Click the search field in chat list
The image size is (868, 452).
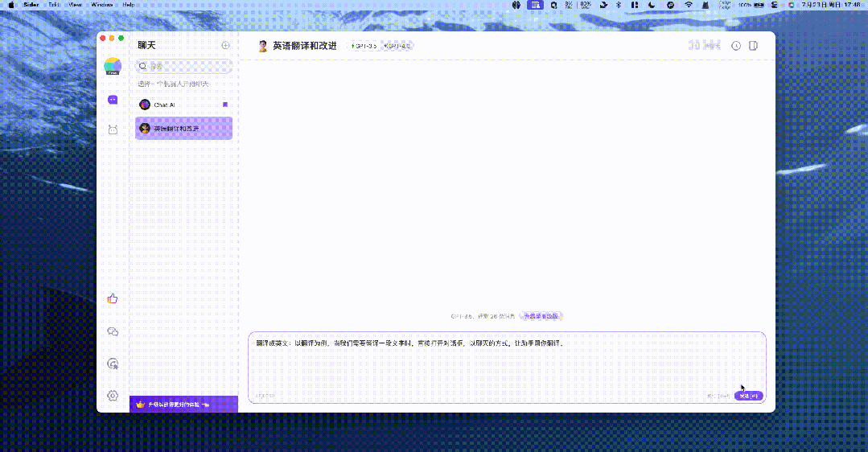click(x=185, y=67)
